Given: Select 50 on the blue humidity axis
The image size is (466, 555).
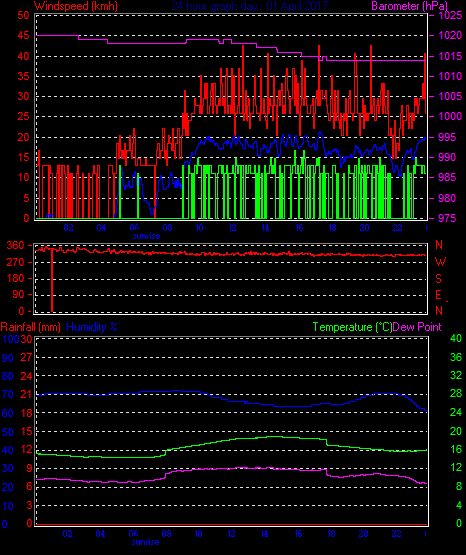Looking at the screenshot, I should click(7, 432).
